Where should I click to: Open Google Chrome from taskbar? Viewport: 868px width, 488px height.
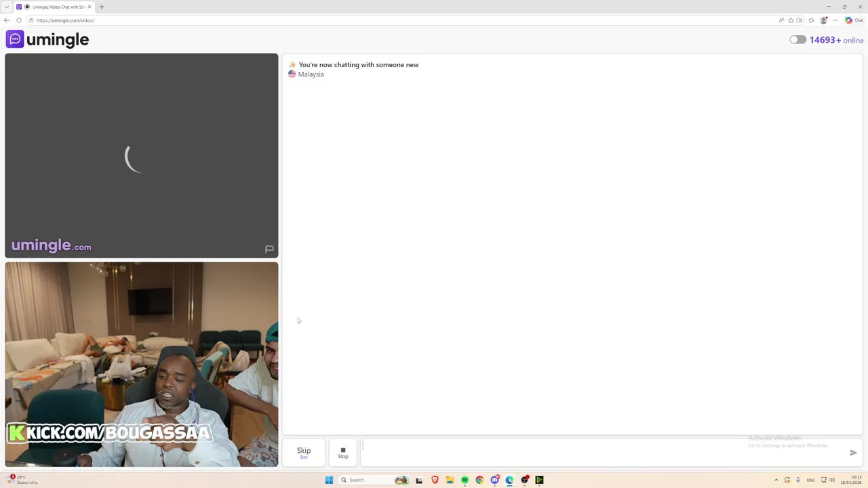[479, 480]
